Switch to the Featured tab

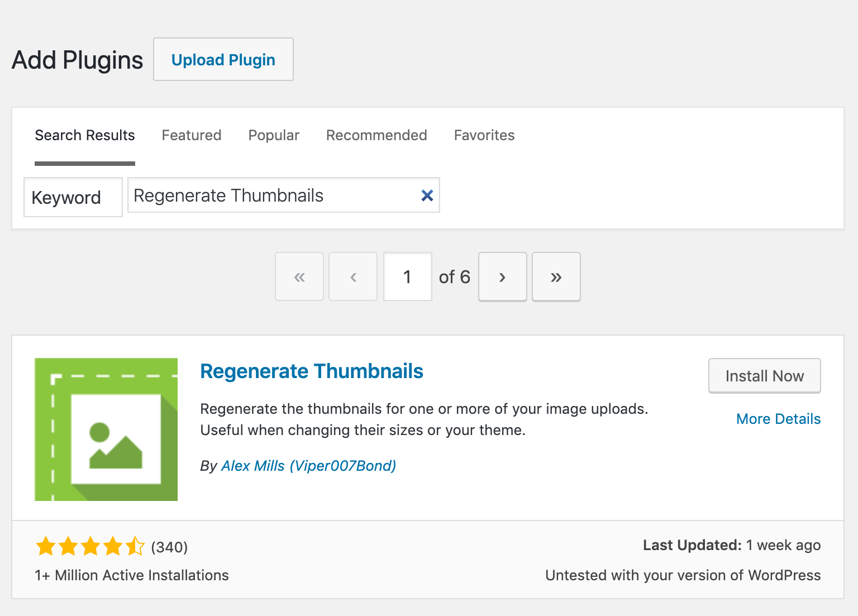(x=192, y=135)
